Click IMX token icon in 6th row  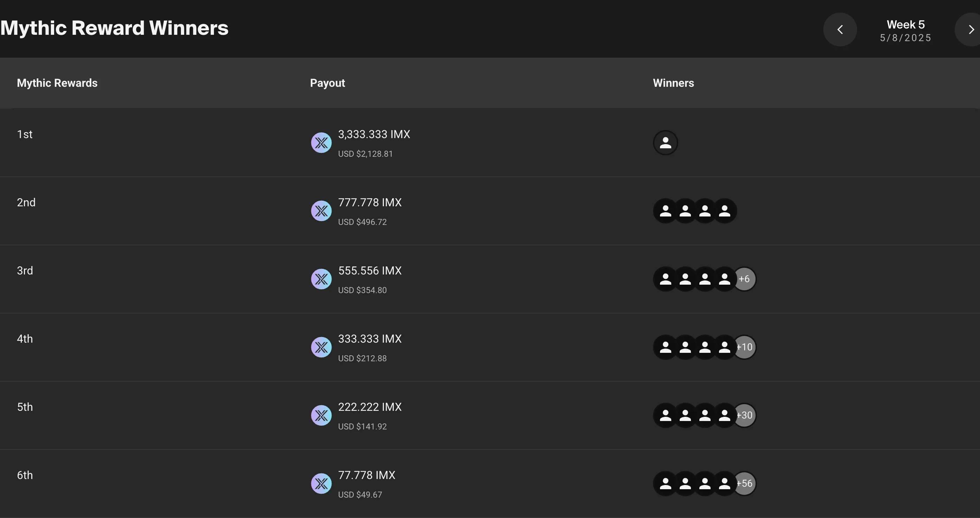[x=321, y=483]
